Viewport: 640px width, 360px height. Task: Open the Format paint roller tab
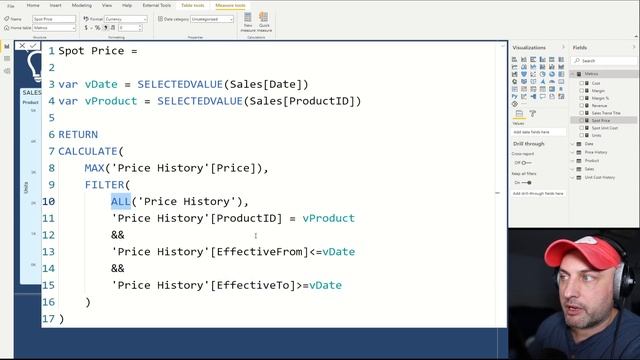click(533, 113)
